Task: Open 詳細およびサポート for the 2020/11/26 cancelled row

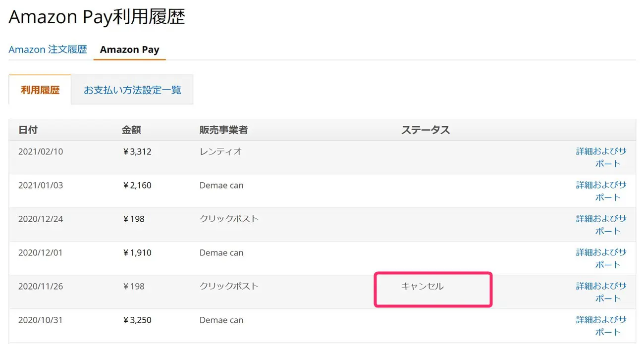Action: pos(601,292)
